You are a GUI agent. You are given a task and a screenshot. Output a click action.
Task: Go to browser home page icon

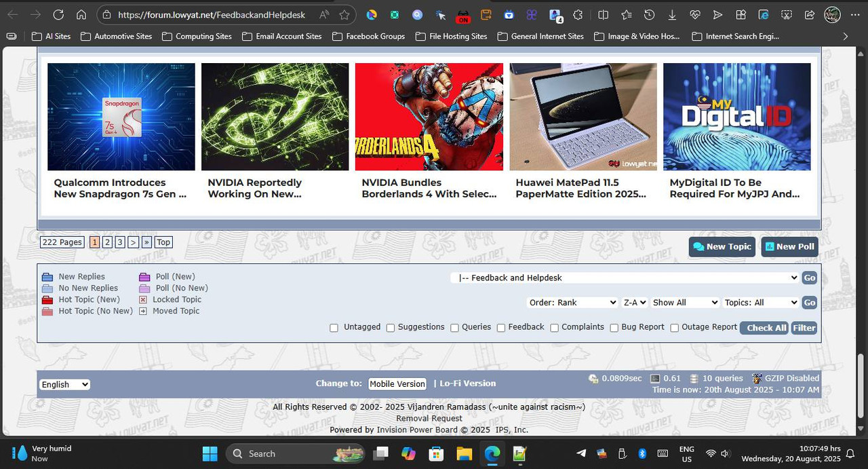point(81,14)
